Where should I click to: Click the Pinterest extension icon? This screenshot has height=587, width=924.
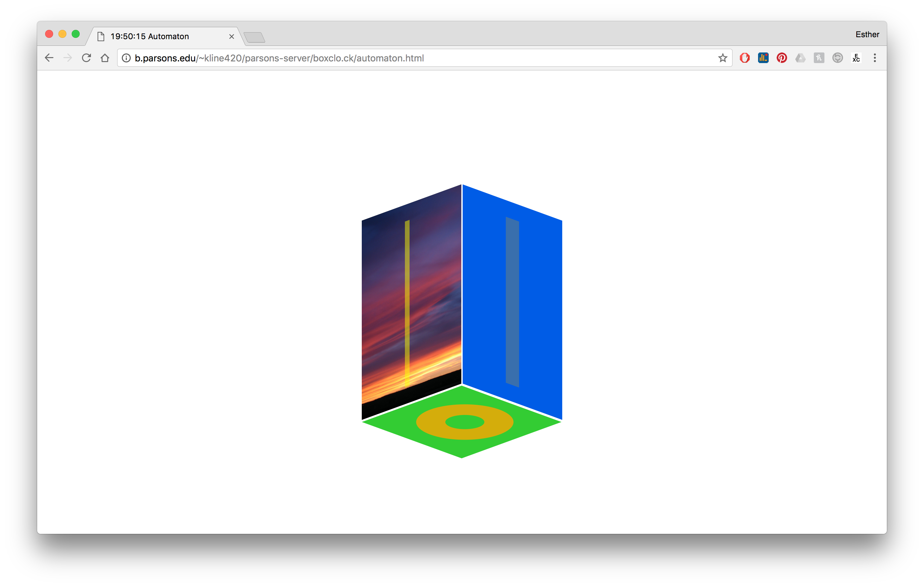pos(782,58)
